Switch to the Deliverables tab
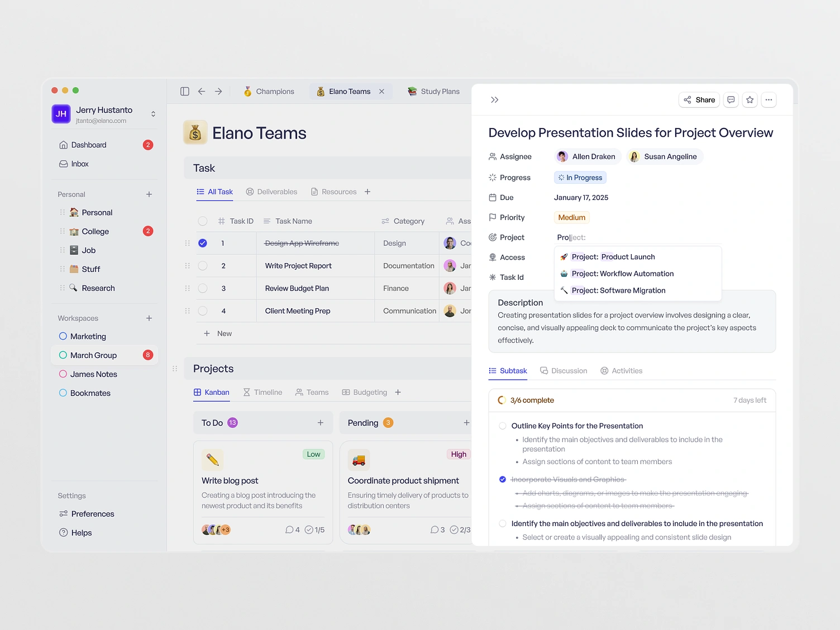Viewport: 840px width, 630px height. 277,192
